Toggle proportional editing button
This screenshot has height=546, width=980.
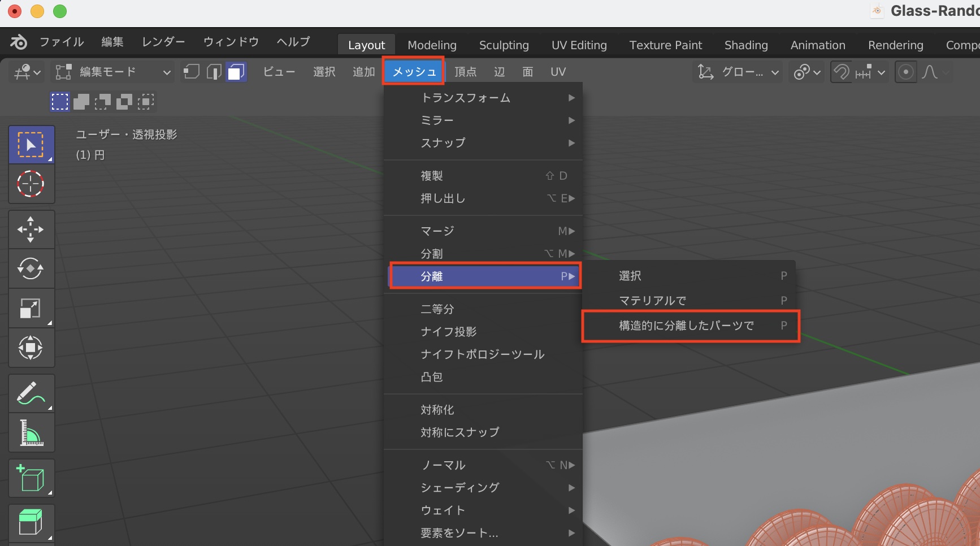pyautogui.click(x=905, y=72)
